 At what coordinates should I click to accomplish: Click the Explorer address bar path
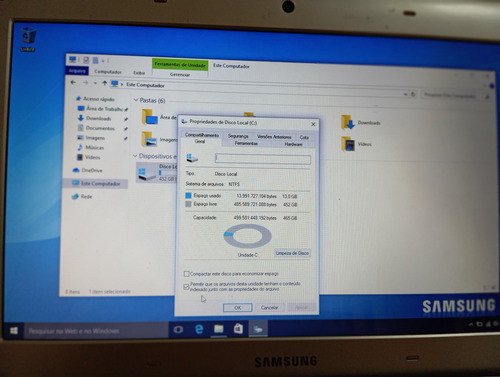[x=145, y=85]
